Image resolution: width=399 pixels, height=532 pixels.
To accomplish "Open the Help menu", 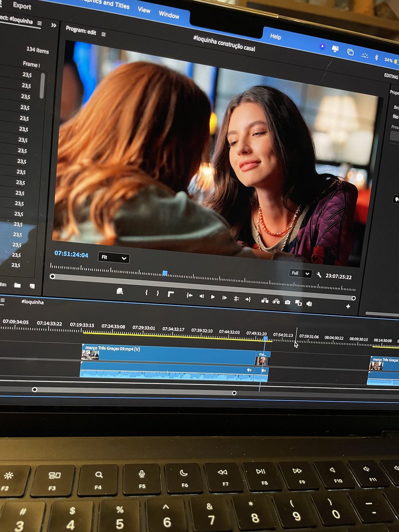I will point(276,37).
